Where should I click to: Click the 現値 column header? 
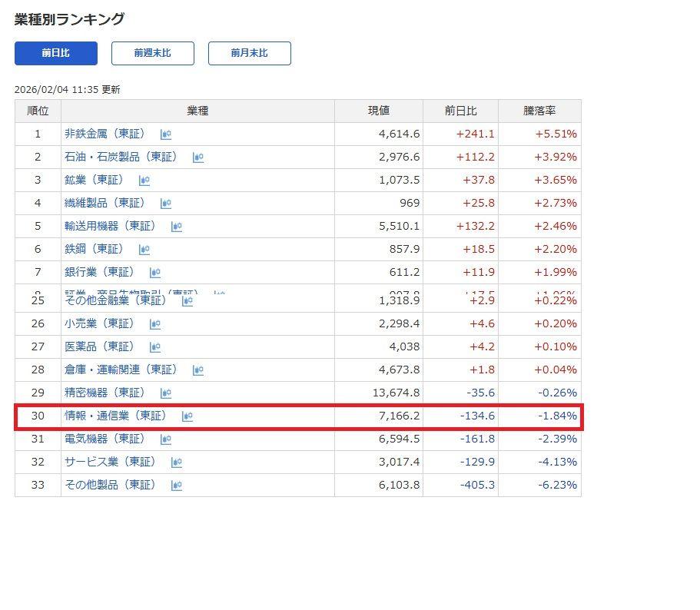coord(378,111)
